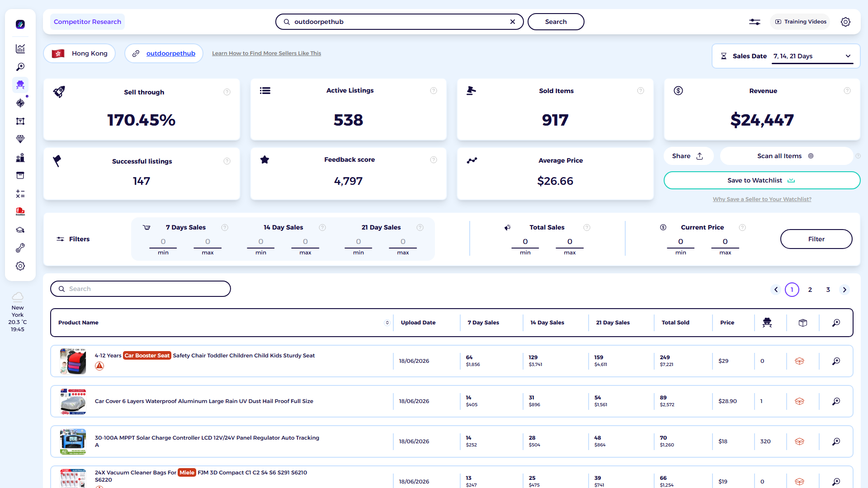
Task: Click Hong Kong location chip
Action: 80,53
